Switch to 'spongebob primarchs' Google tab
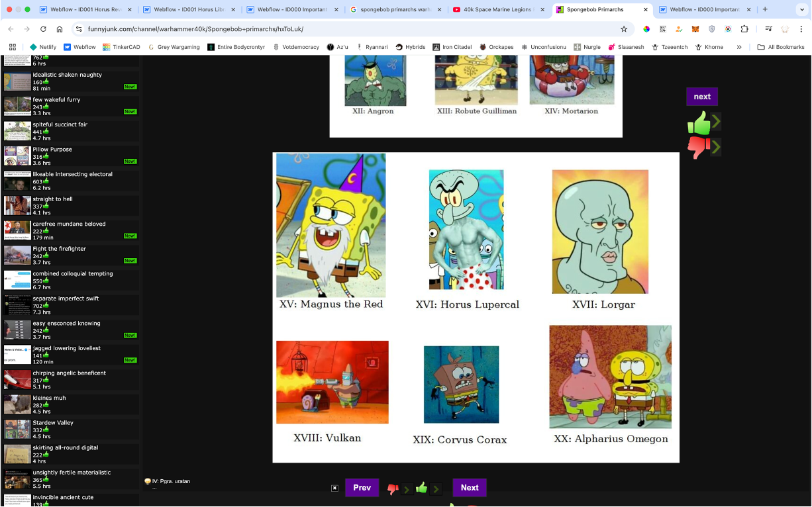 [394, 10]
